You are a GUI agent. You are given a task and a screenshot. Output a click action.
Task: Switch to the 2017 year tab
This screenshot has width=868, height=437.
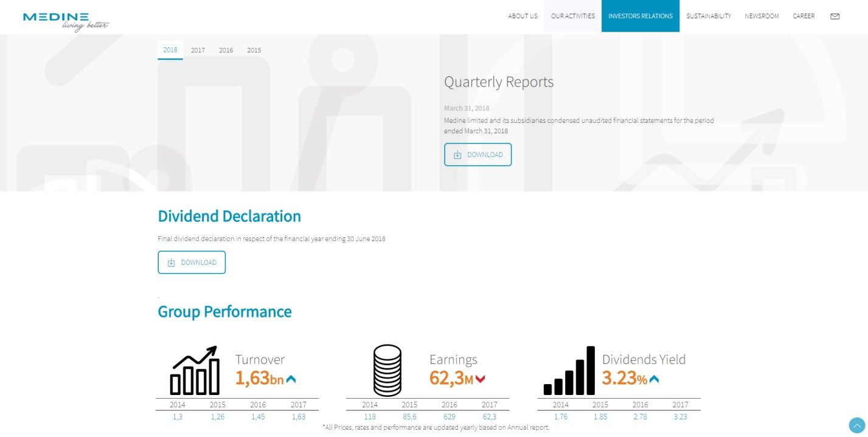click(198, 50)
